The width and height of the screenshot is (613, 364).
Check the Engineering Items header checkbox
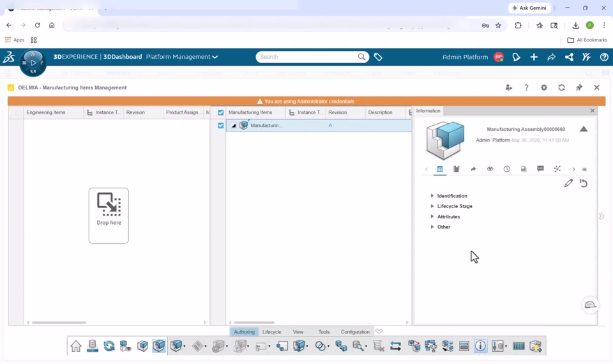19,112
